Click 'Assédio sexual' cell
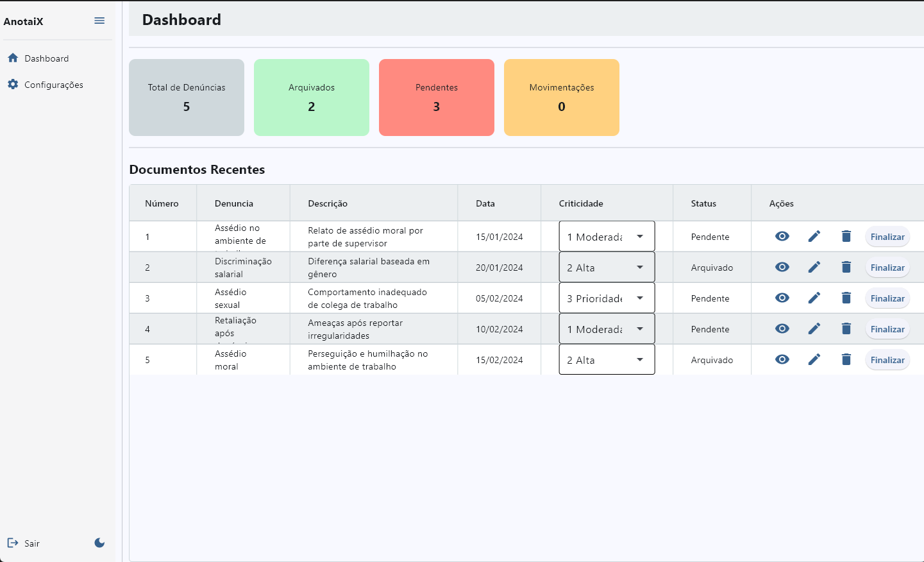924x562 pixels. tap(231, 298)
